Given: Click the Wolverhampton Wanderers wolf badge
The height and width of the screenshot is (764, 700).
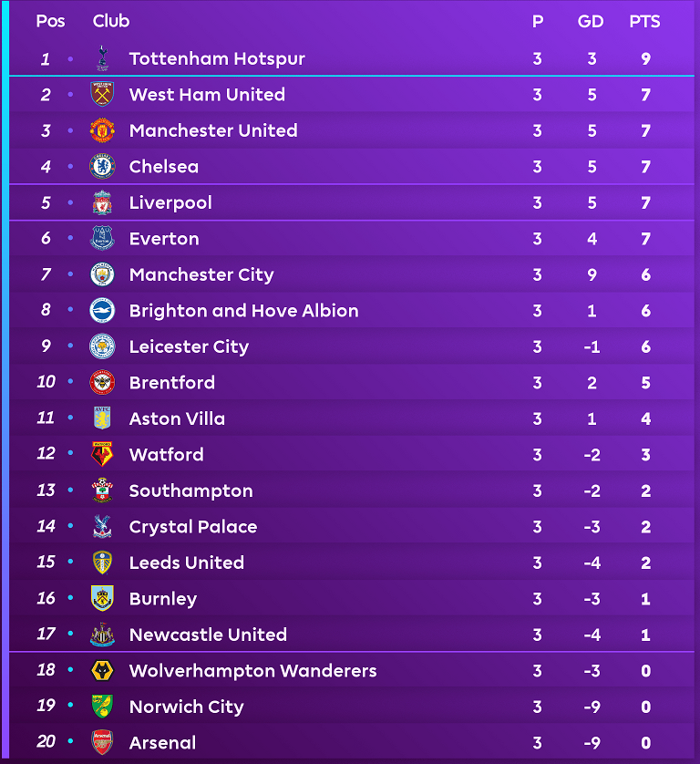Looking at the screenshot, I should point(102,670).
